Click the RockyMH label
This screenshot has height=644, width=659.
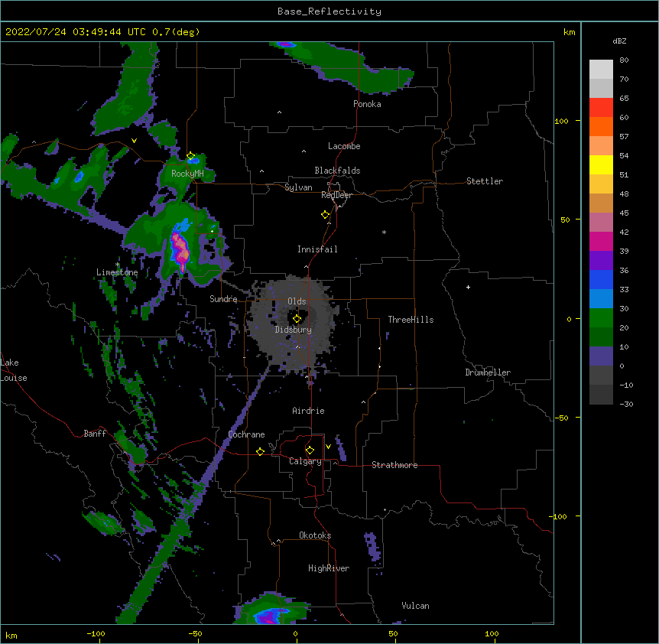(187, 174)
